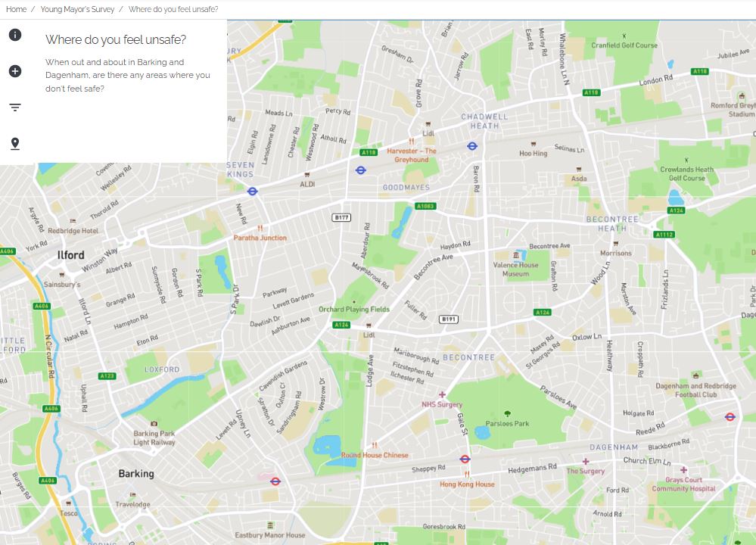Click Seven Kings rail station icon
The image size is (756, 545).
point(252,191)
